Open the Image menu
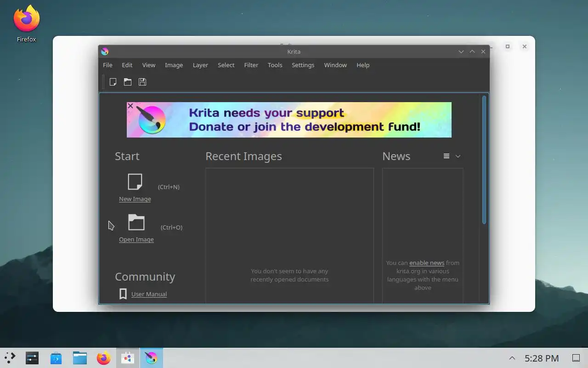The width and height of the screenshot is (588, 368). point(174,65)
